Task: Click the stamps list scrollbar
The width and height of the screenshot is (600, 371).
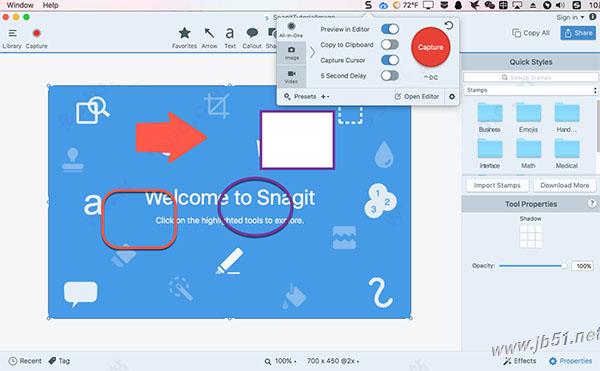Action: coord(598,126)
